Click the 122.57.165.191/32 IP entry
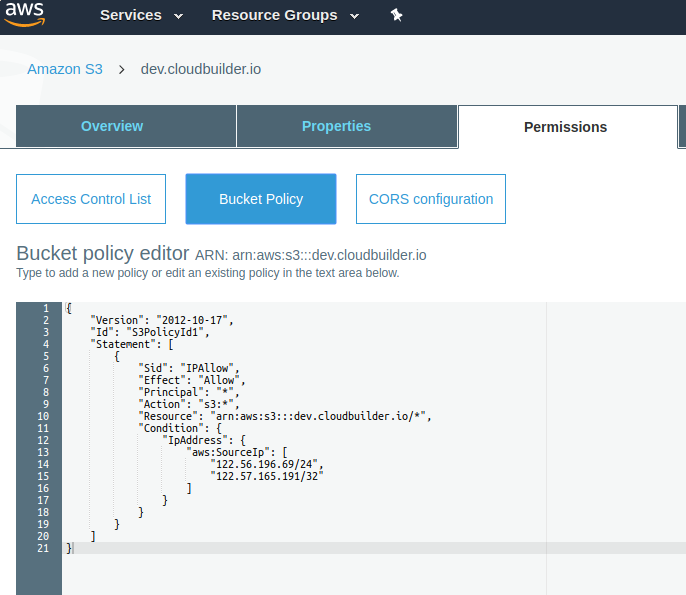Screen dimensions: 686x595 [267, 476]
